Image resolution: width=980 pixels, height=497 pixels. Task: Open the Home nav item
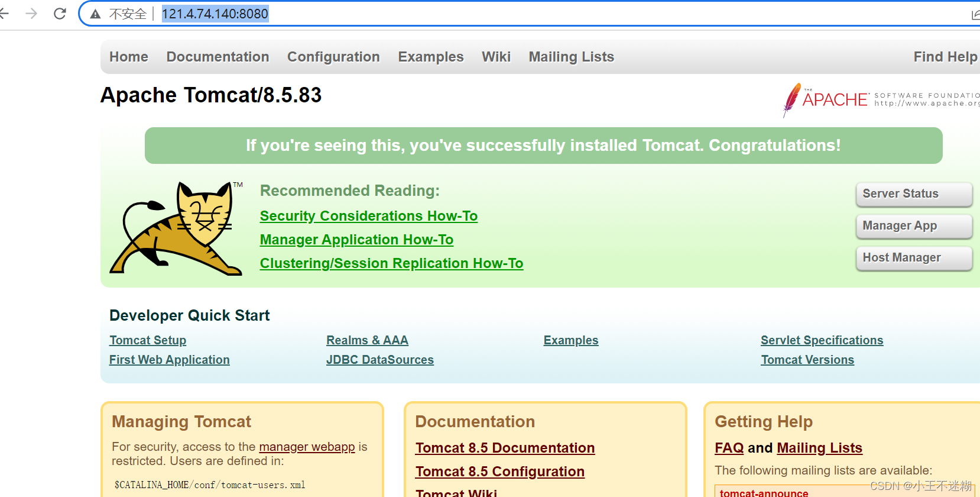tap(129, 57)
